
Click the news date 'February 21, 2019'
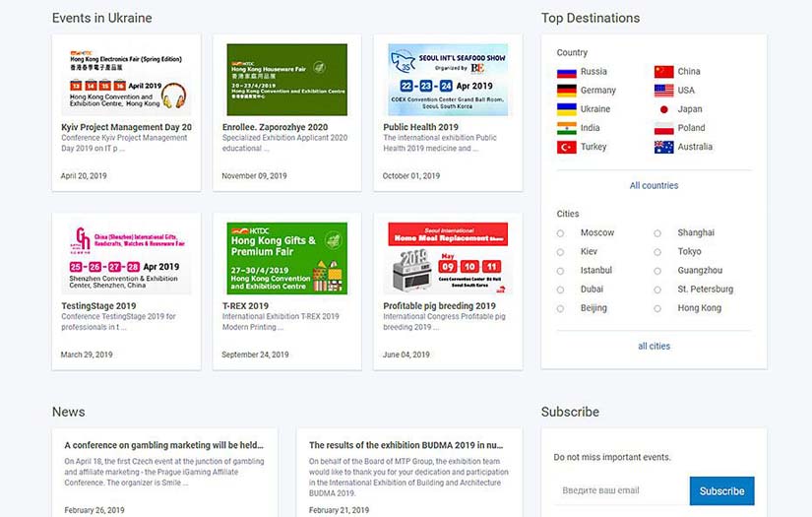click(339, 510)
